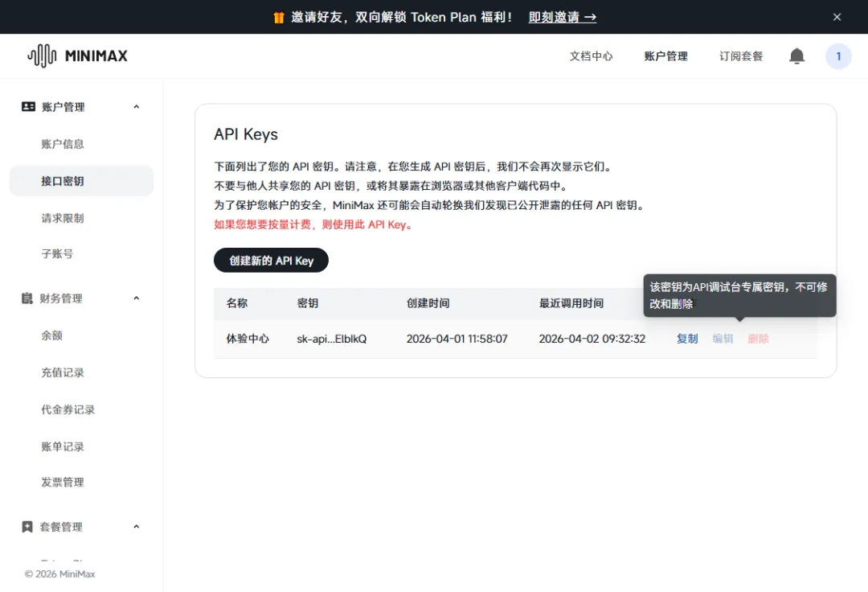
Task: Click the 账户管理 sidebar card icon
Action: pos(28,106)
